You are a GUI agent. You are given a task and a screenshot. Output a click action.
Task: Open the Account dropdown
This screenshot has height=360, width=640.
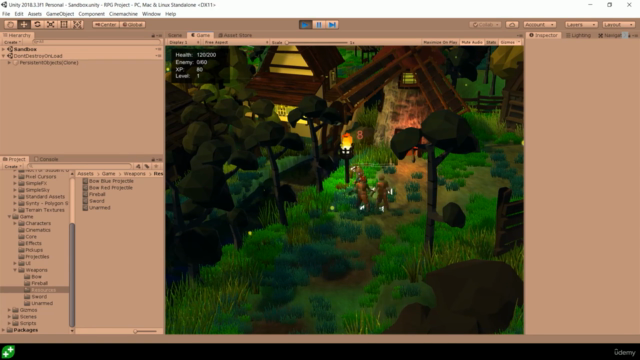pos(540,24)
